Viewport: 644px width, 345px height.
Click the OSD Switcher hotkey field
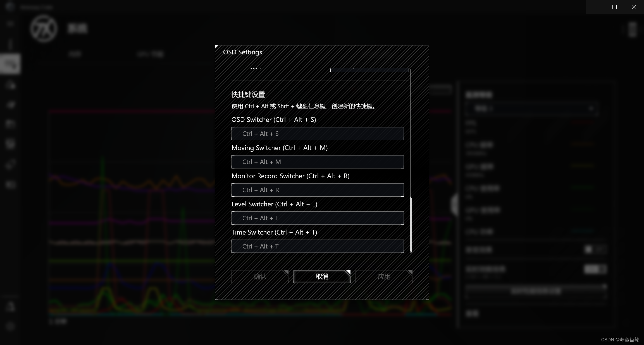[318, 134]
